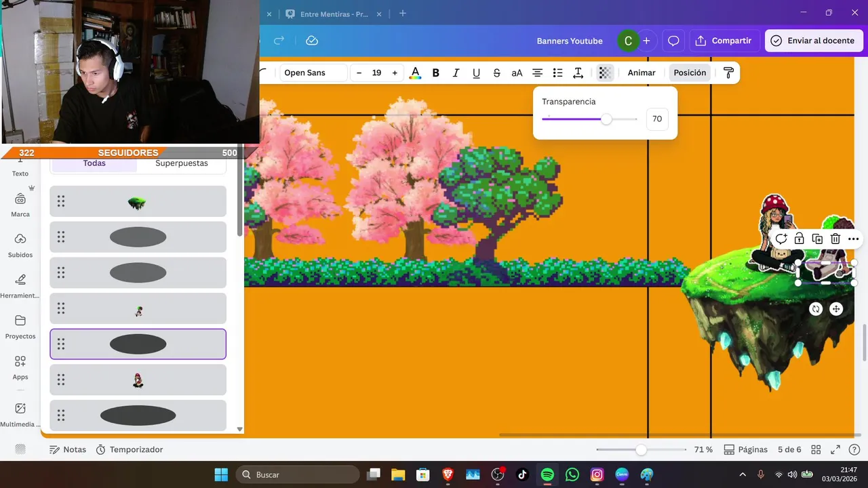
Task: Select the Todas layers tab
Action: click(94, 163)
